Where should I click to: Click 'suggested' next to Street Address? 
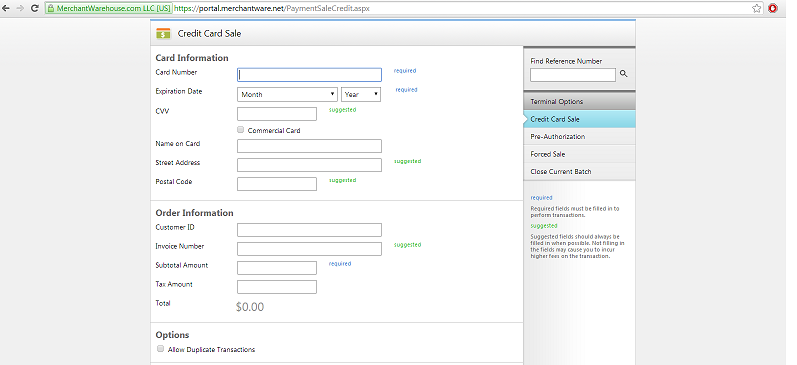pos(408,161)
